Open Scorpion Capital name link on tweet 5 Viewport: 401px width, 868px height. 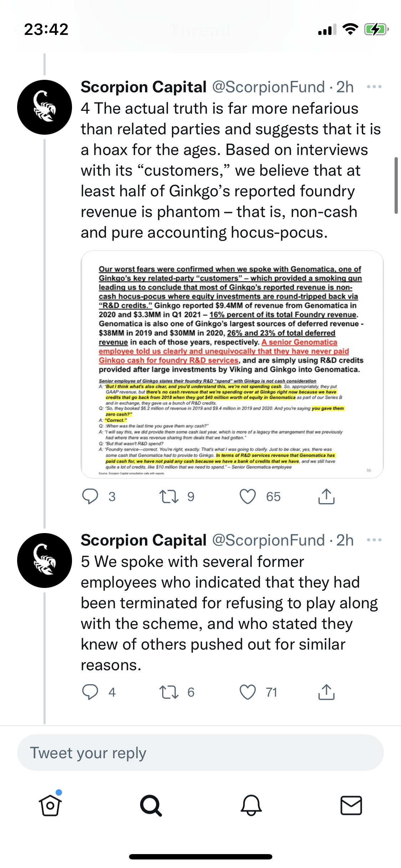pos(144,540)
